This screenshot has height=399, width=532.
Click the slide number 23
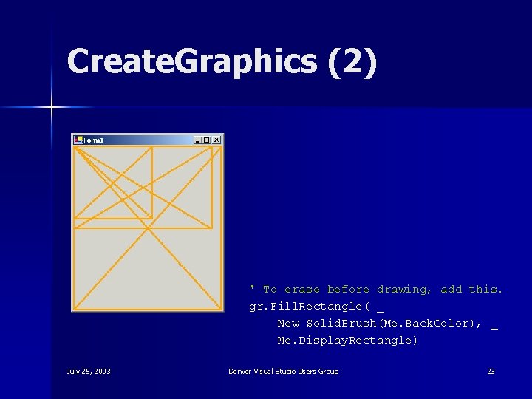click(x=491, y=372)
